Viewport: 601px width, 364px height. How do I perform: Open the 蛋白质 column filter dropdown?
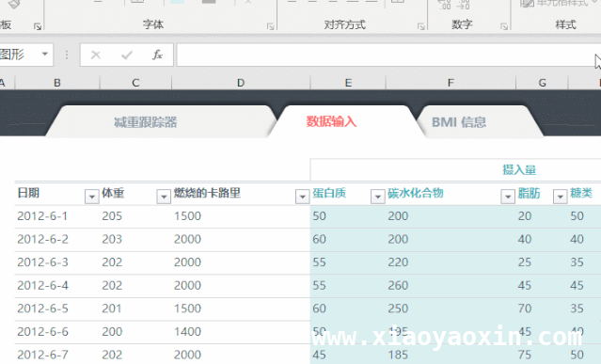377,197
